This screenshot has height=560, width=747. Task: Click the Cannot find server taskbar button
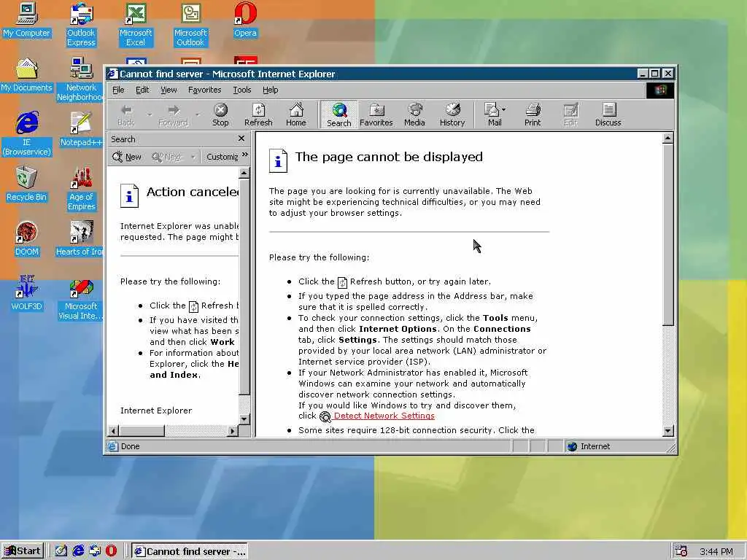pos(190,551)
